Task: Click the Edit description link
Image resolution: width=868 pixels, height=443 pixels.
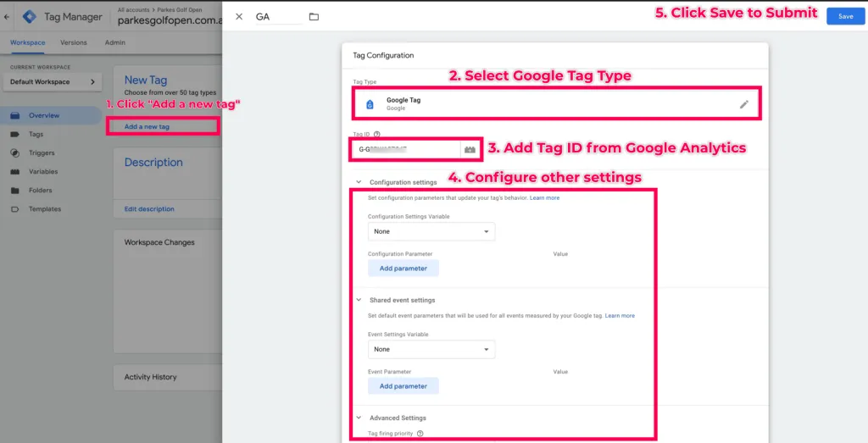Action: pyautogui.click(x=149, y=209)
